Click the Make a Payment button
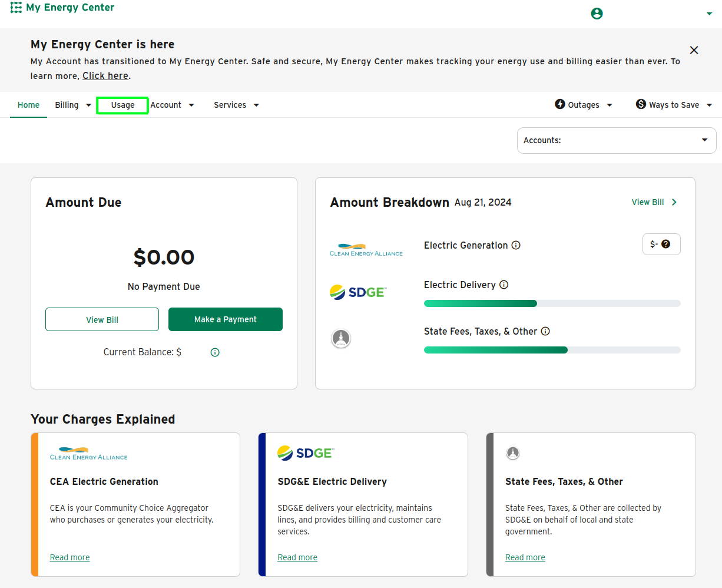 click(x=226, y=319)
